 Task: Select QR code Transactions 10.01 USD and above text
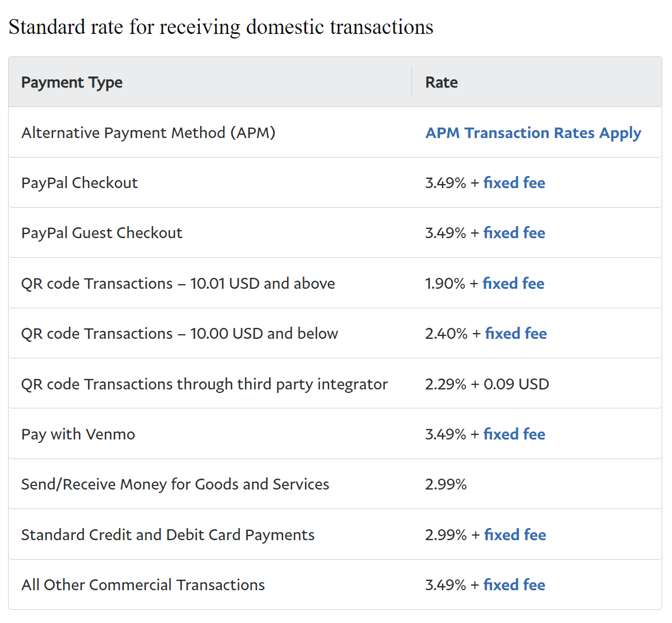point(178,284)
